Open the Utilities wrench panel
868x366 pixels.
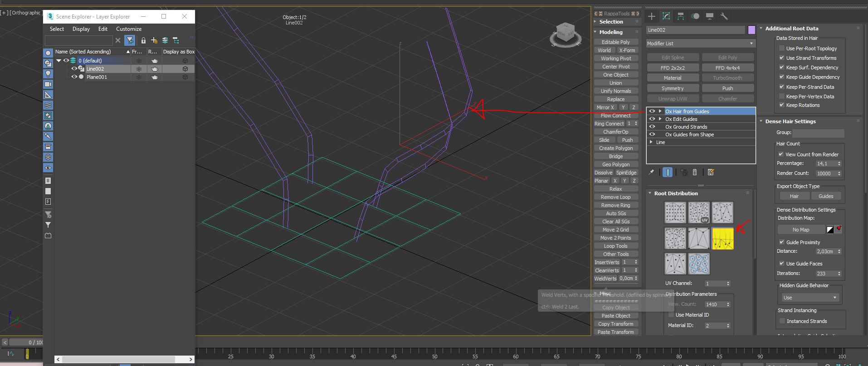[x=724, y=16]
